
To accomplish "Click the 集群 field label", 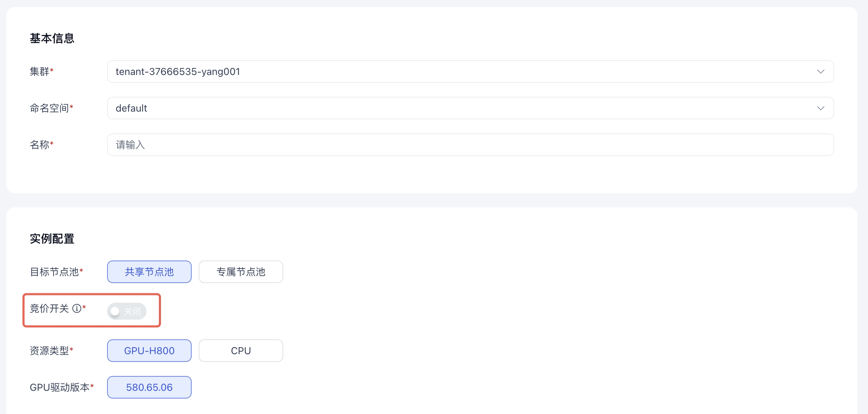I will 39,72.
